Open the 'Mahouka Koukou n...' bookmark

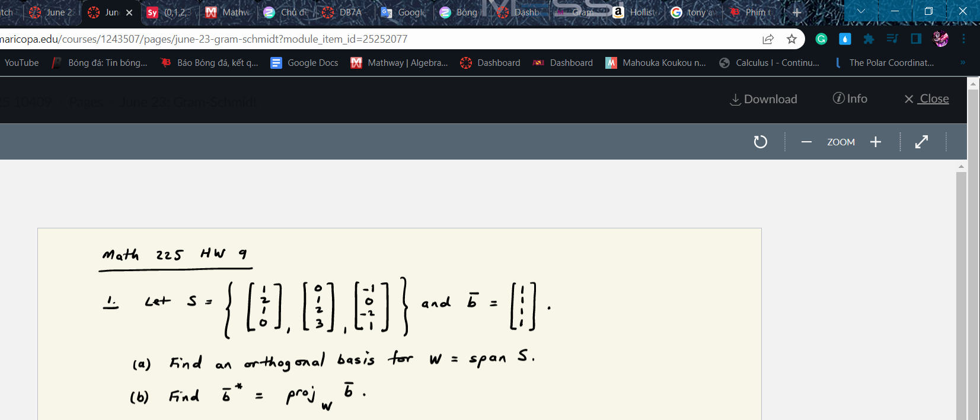coord(656,63)
